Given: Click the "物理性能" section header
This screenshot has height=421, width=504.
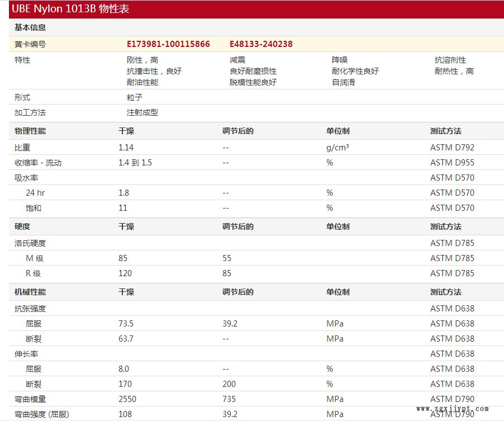Looking at the screenshot, I should pos(30,131).
